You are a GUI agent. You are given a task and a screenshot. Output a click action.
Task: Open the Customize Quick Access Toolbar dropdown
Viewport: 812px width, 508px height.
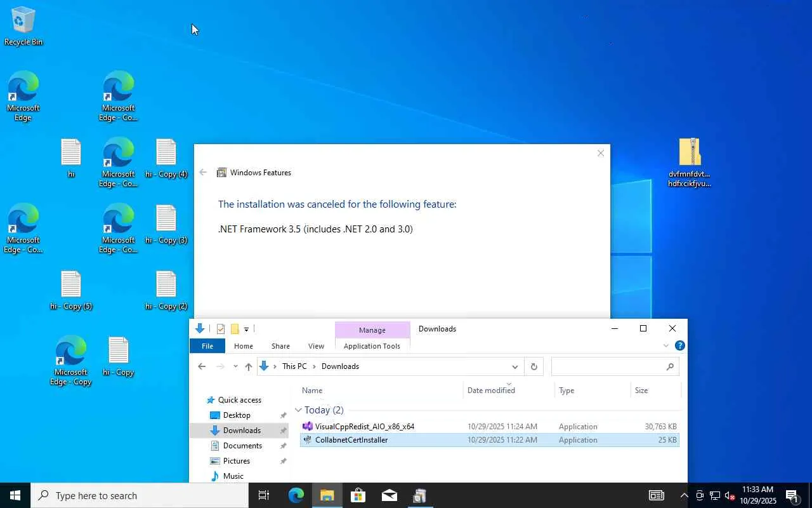(x=246, y=329)
